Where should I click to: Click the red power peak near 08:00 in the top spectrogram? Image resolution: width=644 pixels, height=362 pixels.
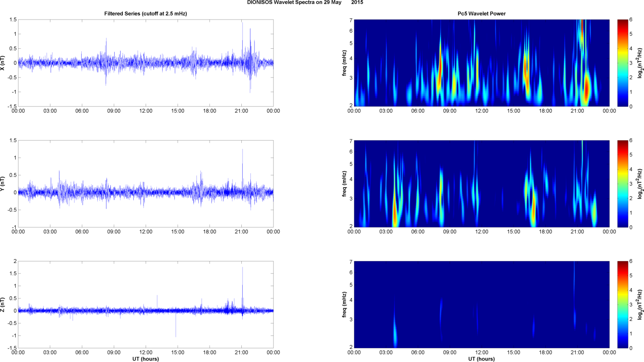pyautogui.click(x=440, y=68)
